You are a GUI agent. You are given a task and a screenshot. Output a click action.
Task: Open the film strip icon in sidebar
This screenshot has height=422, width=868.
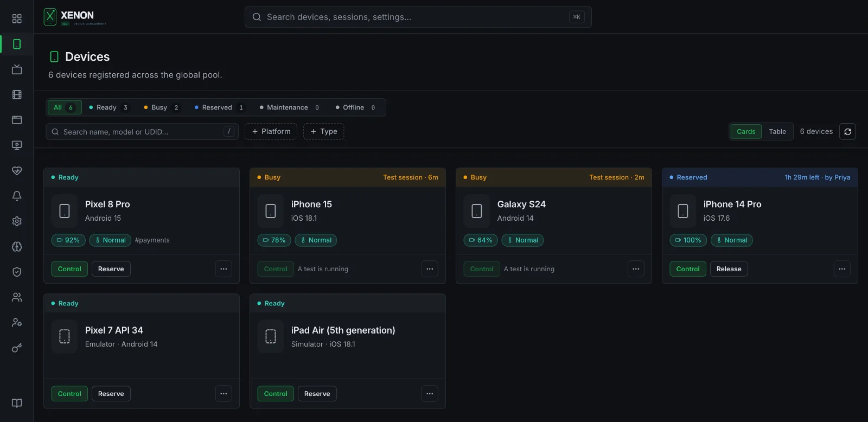17,95
